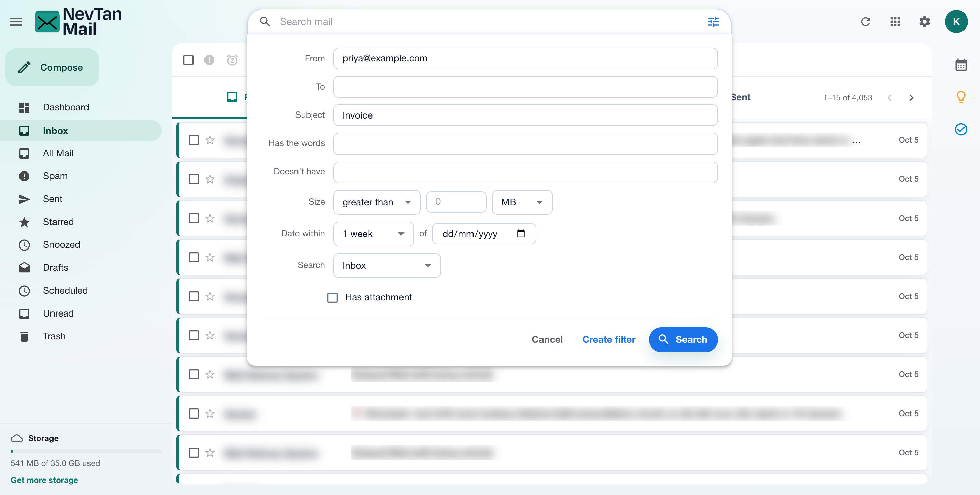Select the second message checkbox

[194, 179]
